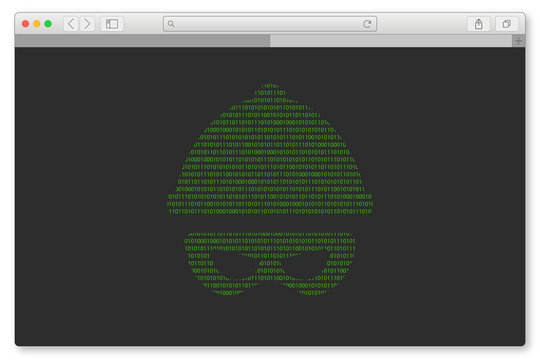Focus the browser address search field

270,24
